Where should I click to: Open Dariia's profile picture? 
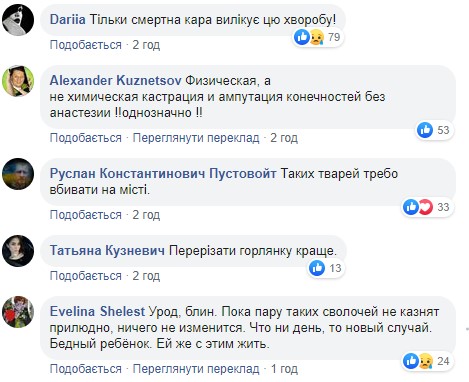pos(18,20)
